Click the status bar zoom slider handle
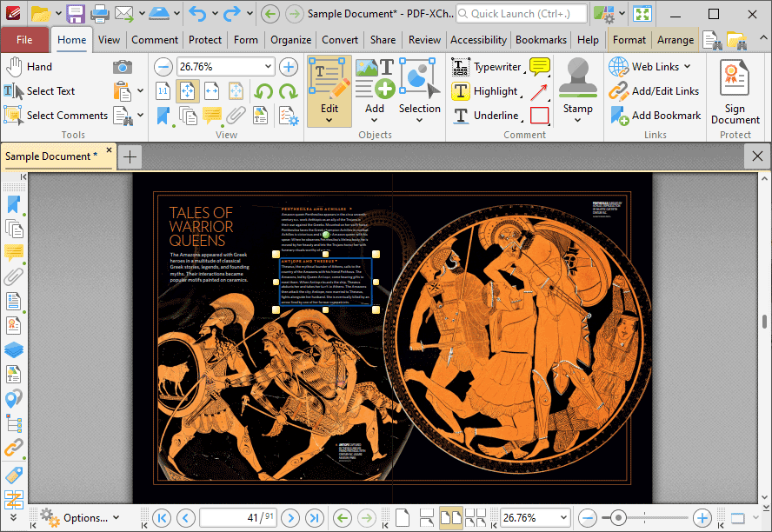 coord(618,518)
